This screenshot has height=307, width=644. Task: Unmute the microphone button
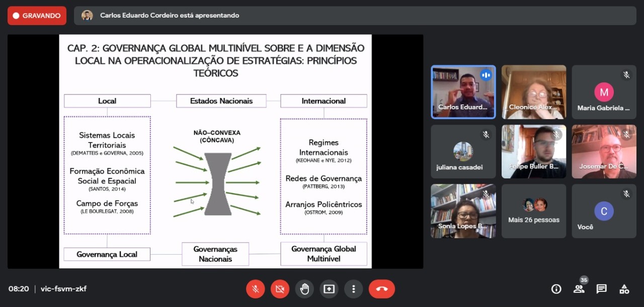click(x=255, y=289)
